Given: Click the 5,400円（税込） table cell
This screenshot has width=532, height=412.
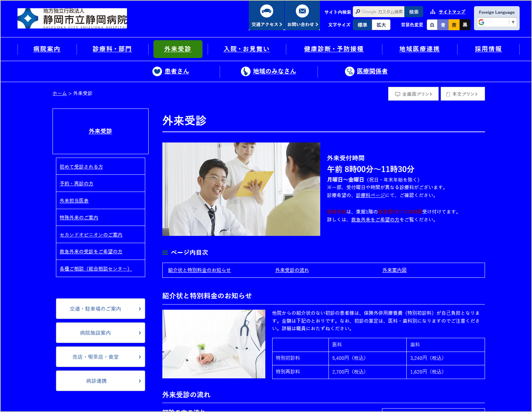Looking at the screenshot, I should click(x=368, y=358).
